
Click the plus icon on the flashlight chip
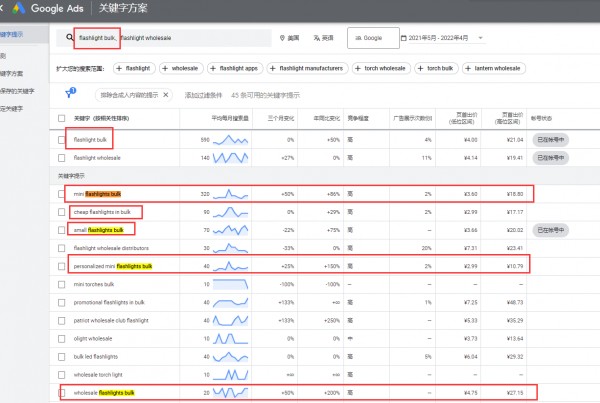(119, 68)
